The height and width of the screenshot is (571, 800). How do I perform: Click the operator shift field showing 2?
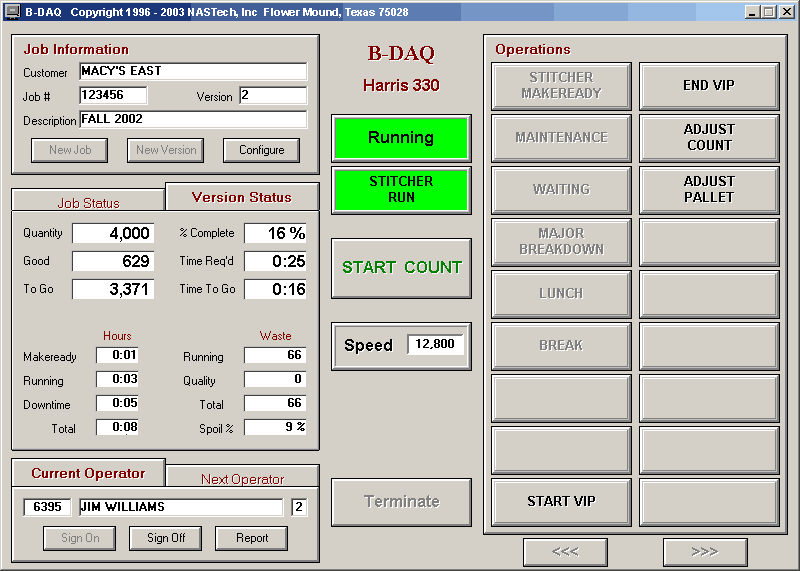(x=299, y=507)
